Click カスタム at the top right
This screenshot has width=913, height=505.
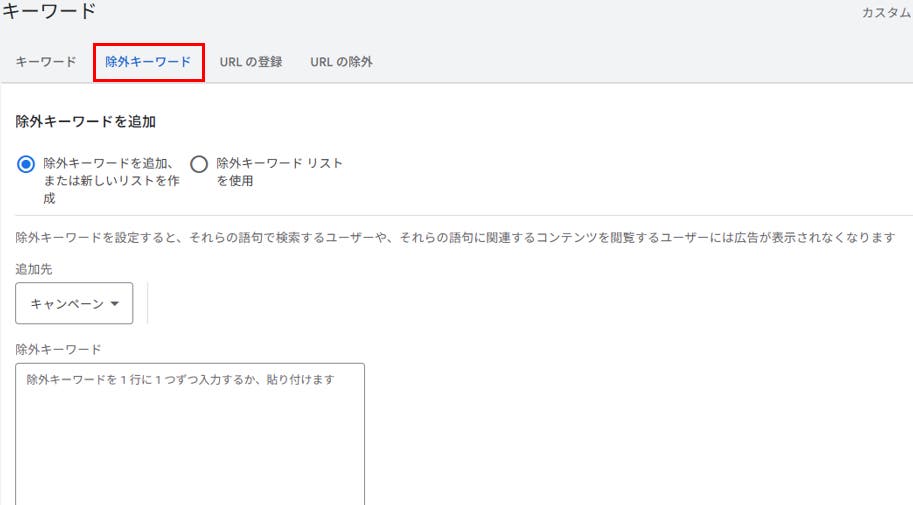886,12
